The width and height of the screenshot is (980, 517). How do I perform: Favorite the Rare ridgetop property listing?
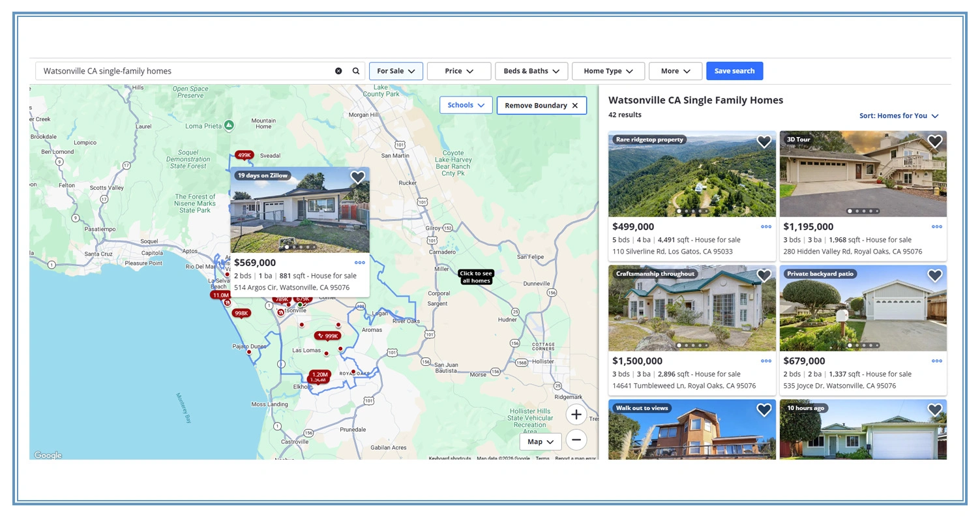coord(764,141)
